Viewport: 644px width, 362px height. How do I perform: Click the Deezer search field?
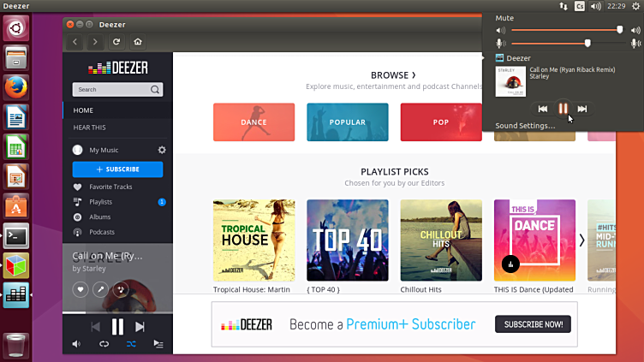(111, 89)
